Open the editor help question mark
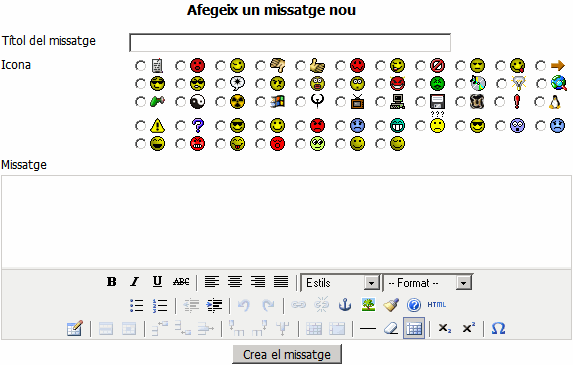Viewport: 573px width, 365px height. coord(414,305)
